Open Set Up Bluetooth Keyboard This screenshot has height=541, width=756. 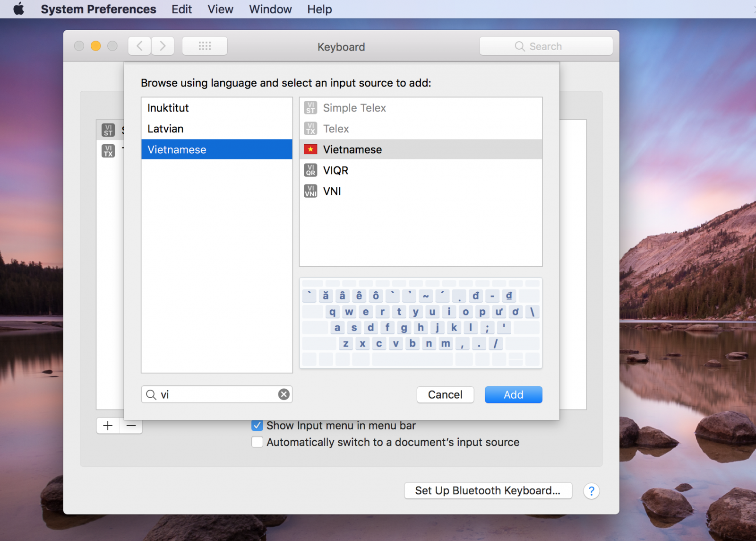pos(488,491)
